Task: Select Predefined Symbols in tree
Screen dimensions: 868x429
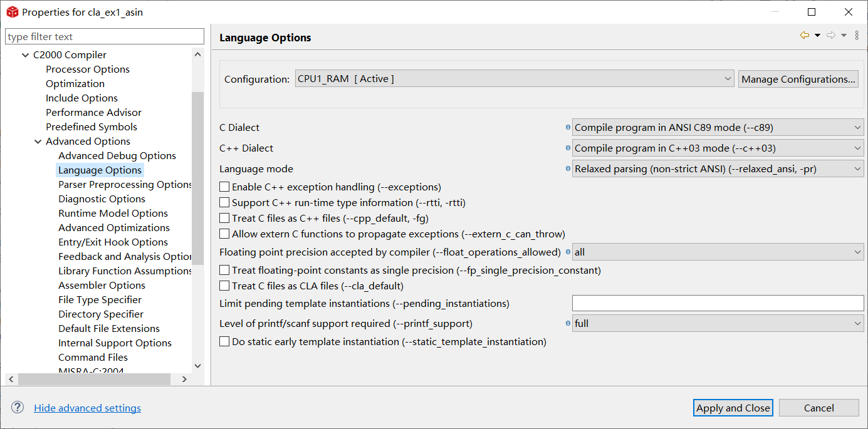Action: coord(92,127)
